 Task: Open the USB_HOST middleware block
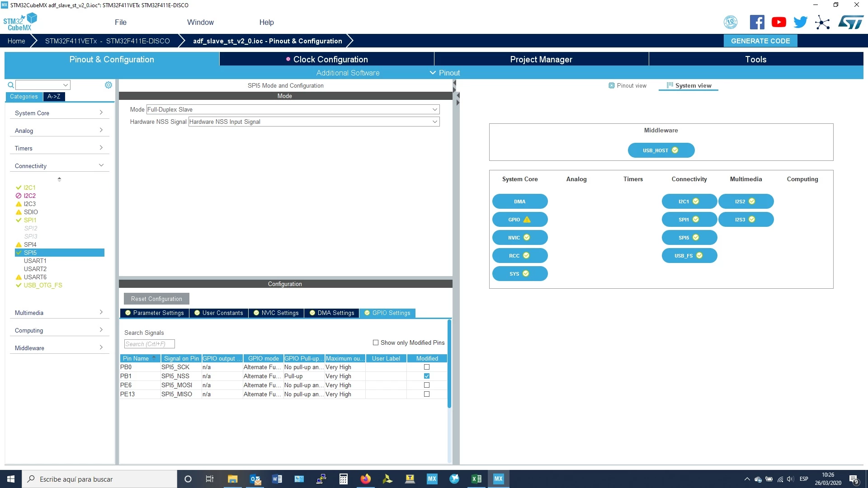tap(661, 150)
